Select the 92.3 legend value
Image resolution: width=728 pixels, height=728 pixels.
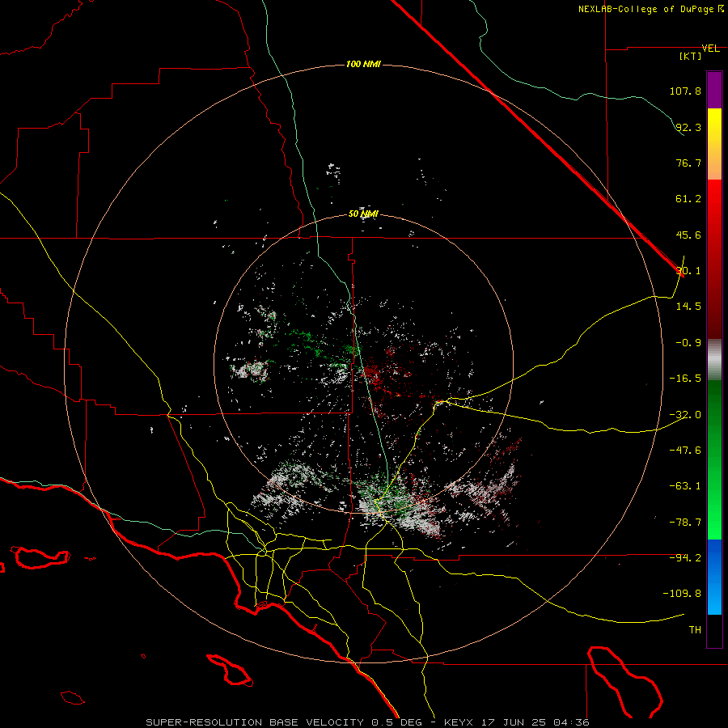pos(688,127)
